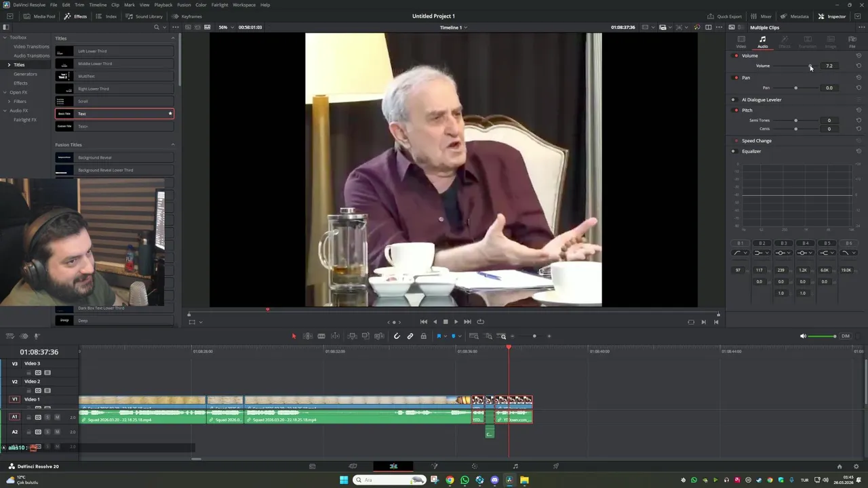Reset the Pitch section
The height and width of the screenshot is (488, 868).
pyautogui.click(x=859, y=110)
